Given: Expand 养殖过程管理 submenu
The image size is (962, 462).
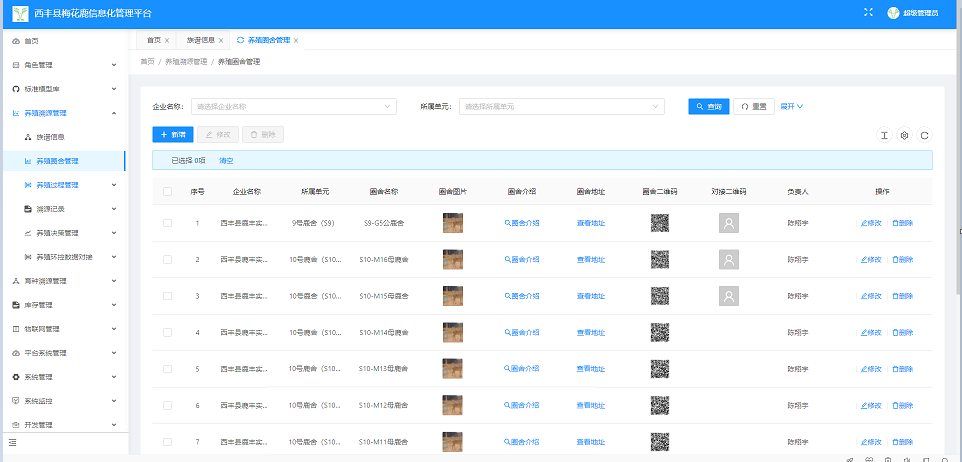Looking at the screenshot, I should click(64, 185).
